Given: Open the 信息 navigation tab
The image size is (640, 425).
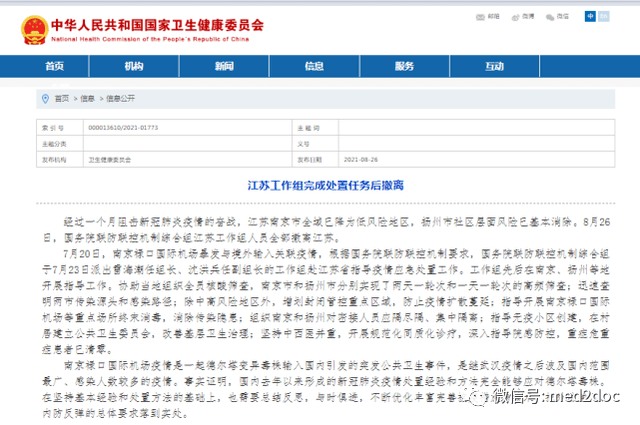Looking at the screenshot, I should (x=314, y=66).
